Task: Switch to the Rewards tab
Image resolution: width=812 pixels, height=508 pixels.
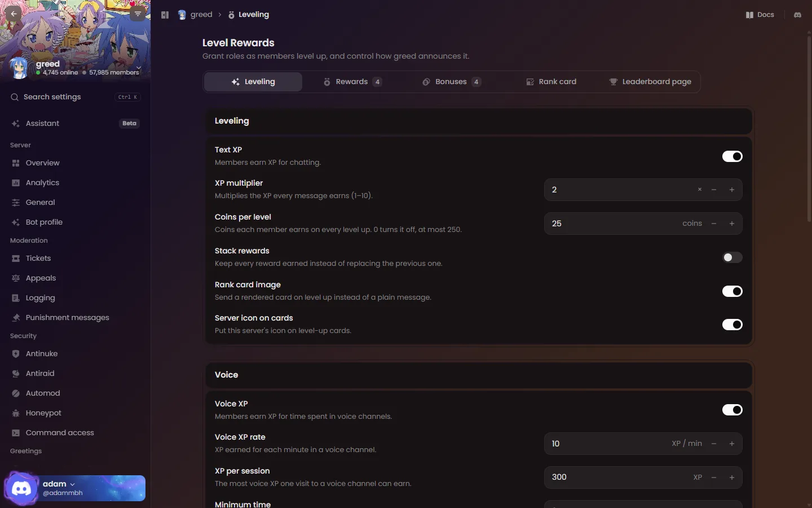Action: [352, 82]
